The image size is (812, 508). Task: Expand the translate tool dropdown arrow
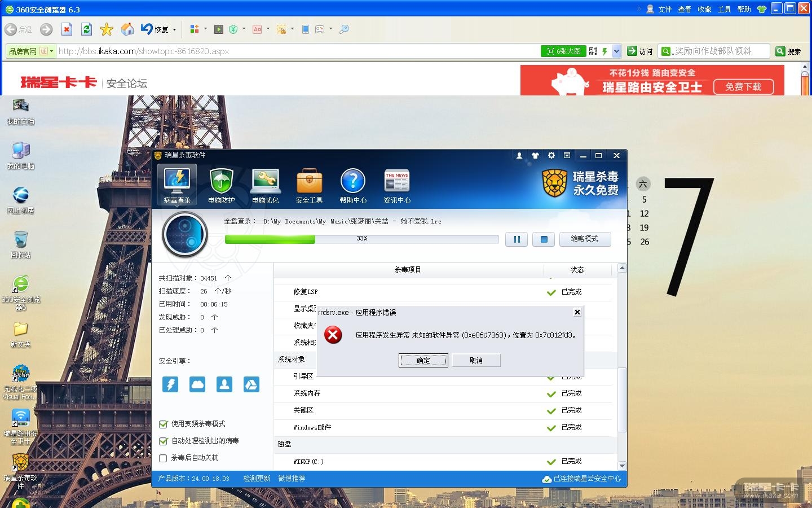(268, 29)
